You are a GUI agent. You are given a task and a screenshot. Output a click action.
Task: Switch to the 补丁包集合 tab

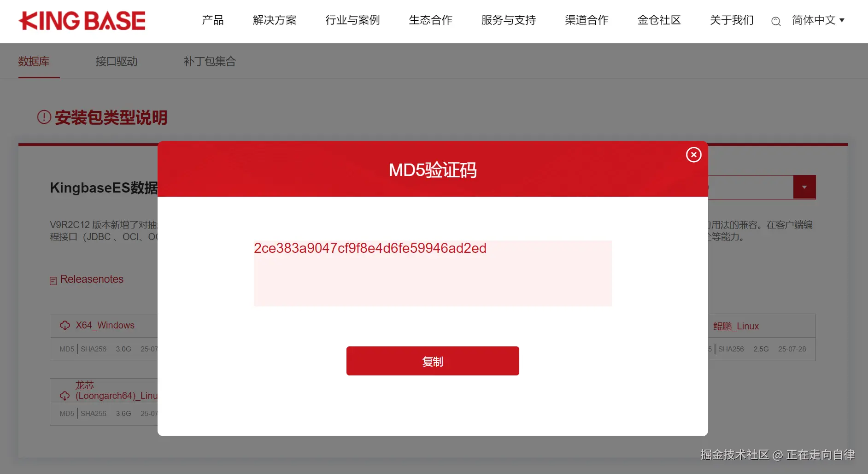point(210,61)
